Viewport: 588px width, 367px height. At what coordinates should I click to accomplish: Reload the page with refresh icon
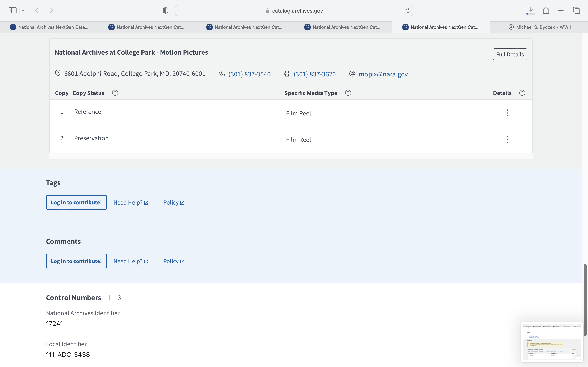(408, 10)
